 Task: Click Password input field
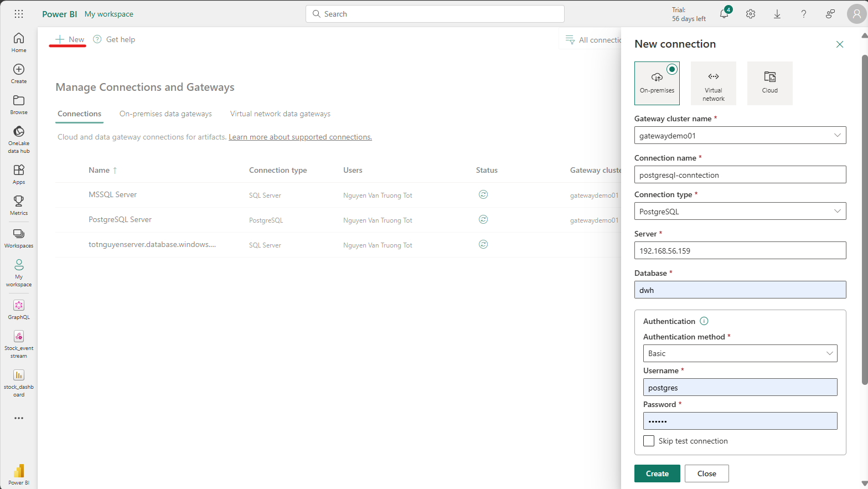tap(740, 421)
